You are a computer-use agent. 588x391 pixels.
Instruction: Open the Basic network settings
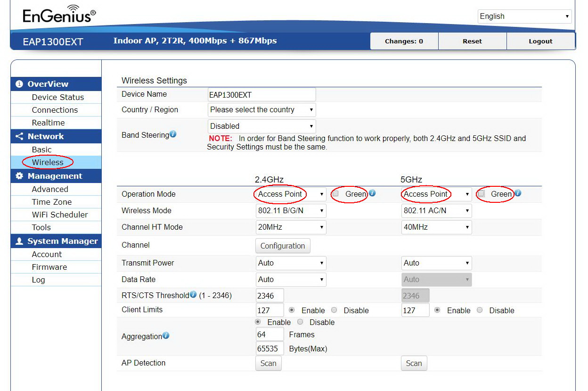point(41,150)
